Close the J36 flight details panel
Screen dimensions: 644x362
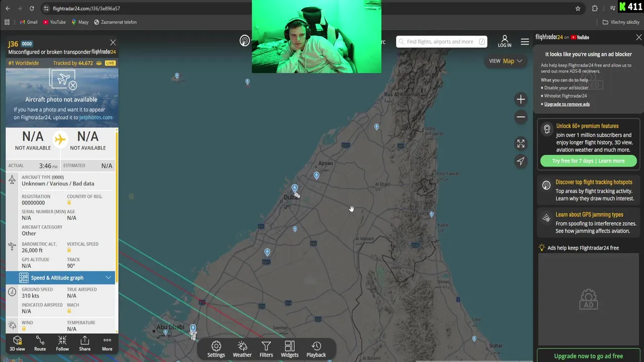point(113,43)
